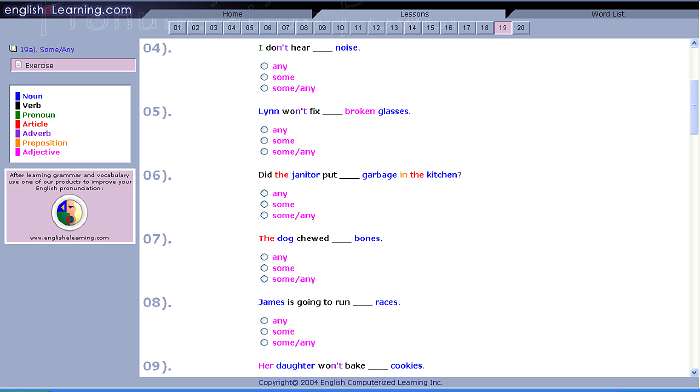
Task: Go to lesson 03
Action: [x=213, y=28]
